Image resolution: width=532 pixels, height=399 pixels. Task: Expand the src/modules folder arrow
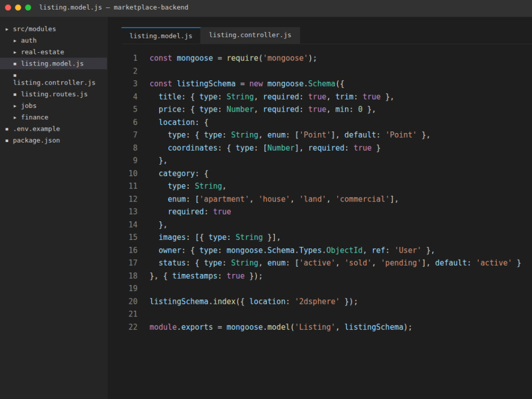click(7, 29)
